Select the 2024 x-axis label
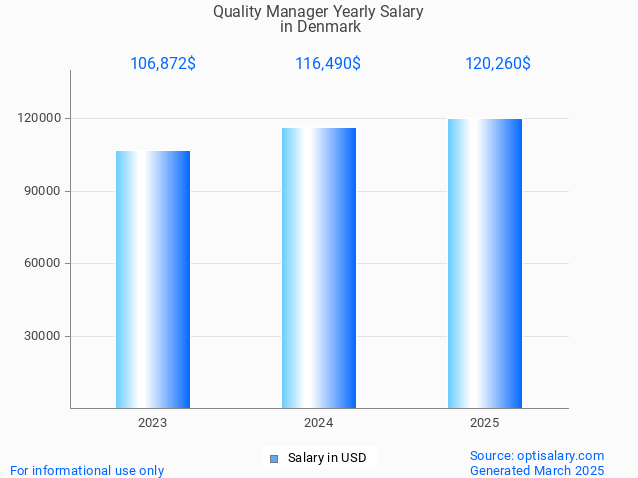638x478 pixels. 319,423
